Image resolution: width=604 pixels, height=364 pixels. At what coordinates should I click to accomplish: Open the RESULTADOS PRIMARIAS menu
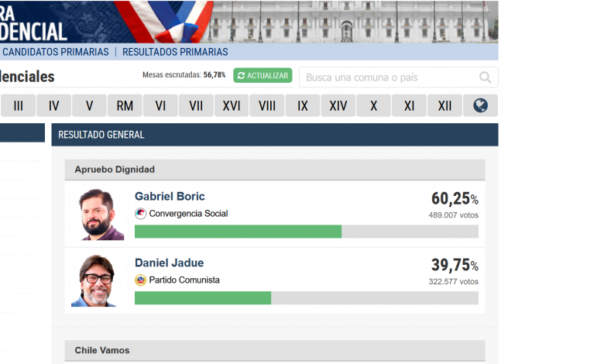point(175,52)
